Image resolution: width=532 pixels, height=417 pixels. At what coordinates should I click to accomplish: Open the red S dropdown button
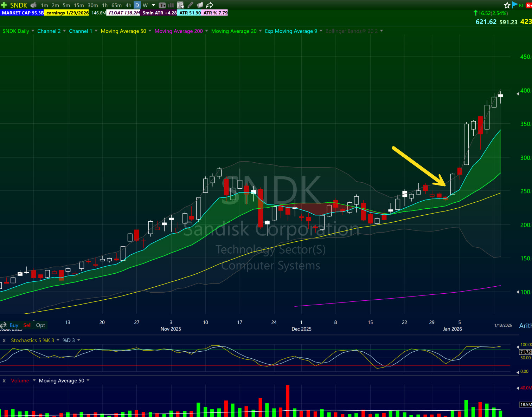(529, 5)
